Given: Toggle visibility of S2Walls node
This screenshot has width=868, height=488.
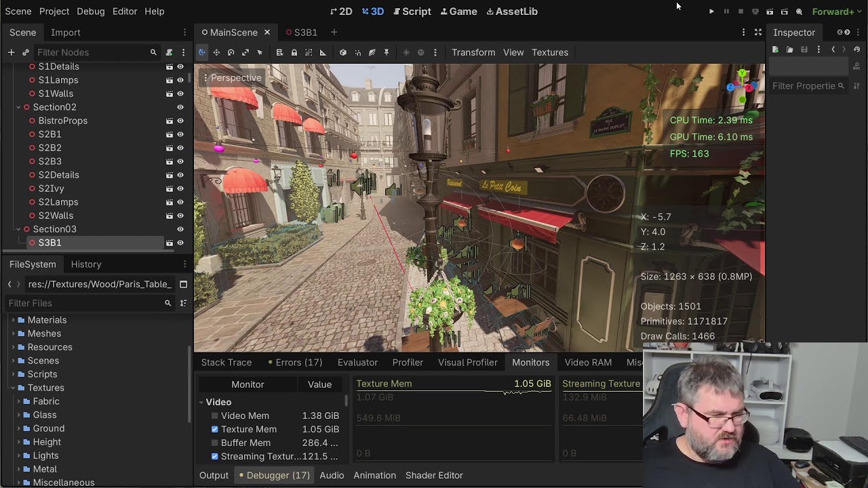Looking at the screenshot, I should click(180, 216).
